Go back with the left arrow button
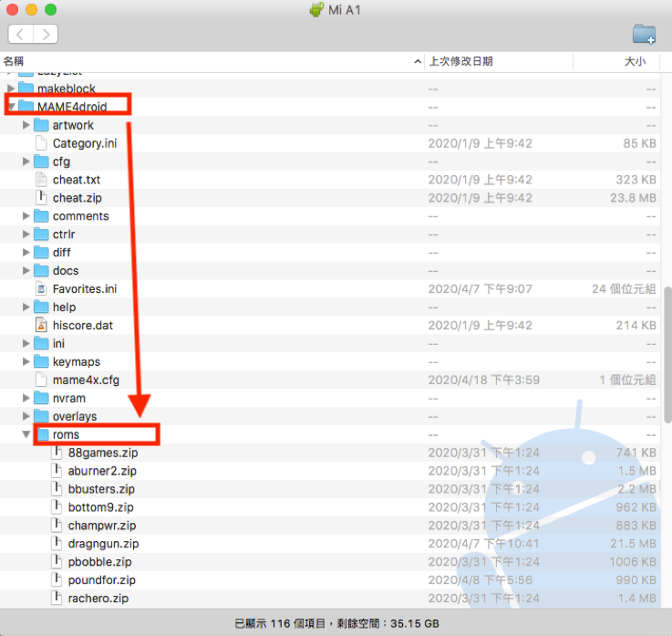 (20, 34)
